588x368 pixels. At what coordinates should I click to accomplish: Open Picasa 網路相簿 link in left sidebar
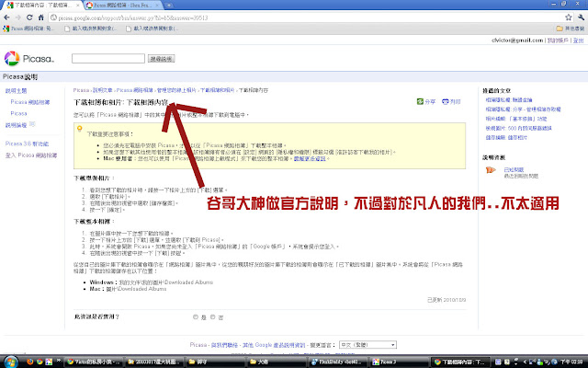(30, 102)
